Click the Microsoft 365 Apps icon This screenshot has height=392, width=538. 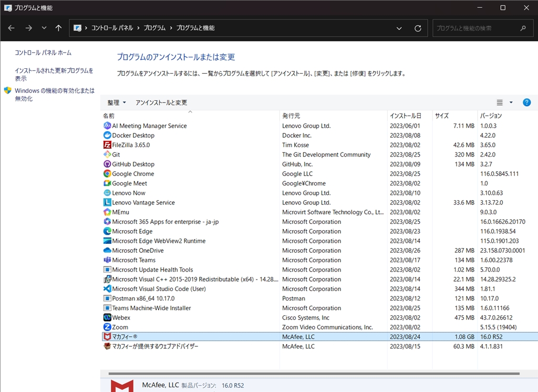[107, 222]
